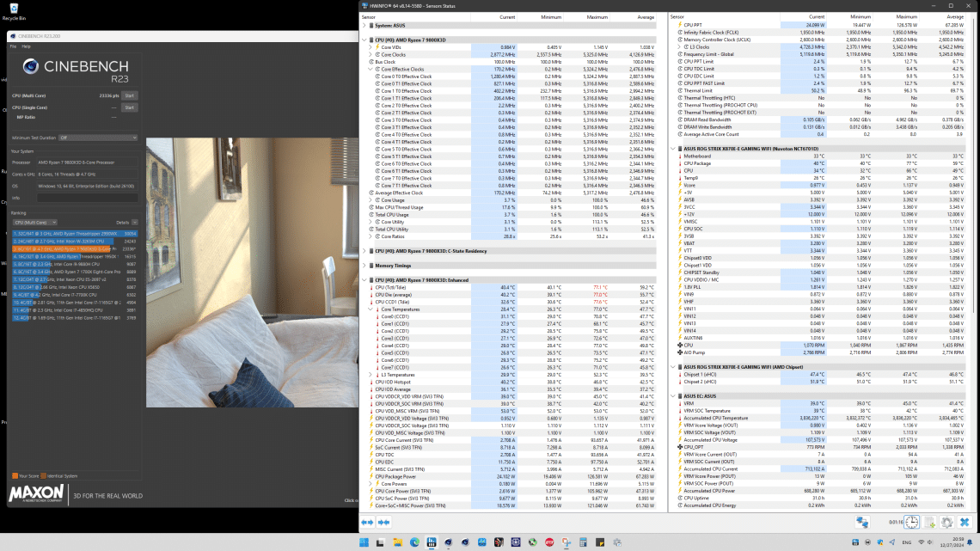Click the HWiNFO blue X close-sensors icon
Screen dimensions: 980x551
tap(965, 523)
